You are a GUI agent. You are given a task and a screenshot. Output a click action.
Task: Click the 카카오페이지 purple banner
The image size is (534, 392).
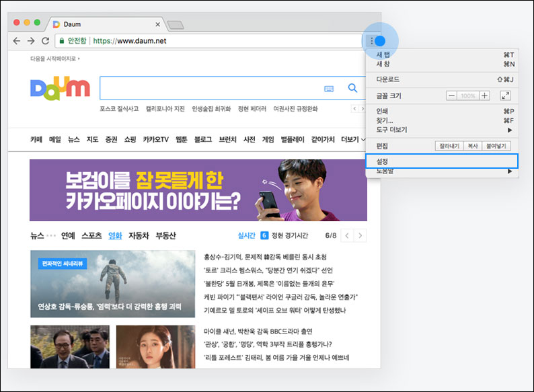tap(198, 190)
